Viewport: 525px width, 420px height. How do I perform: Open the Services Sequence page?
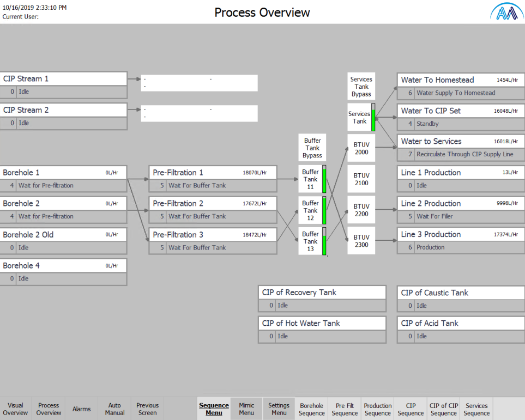476,409
